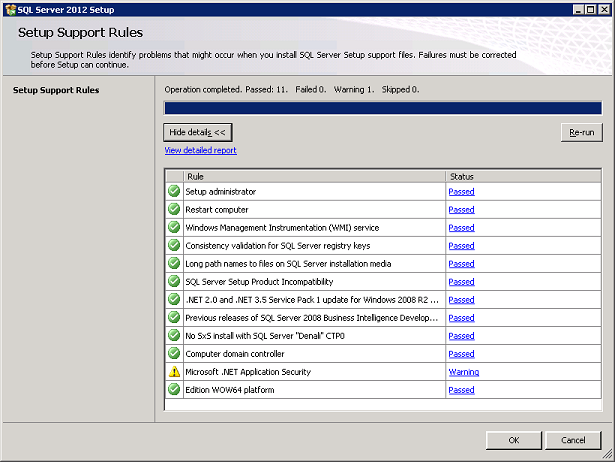
Task: Select 'Long path names to files' rule text
Action: (x=288, y=264)
